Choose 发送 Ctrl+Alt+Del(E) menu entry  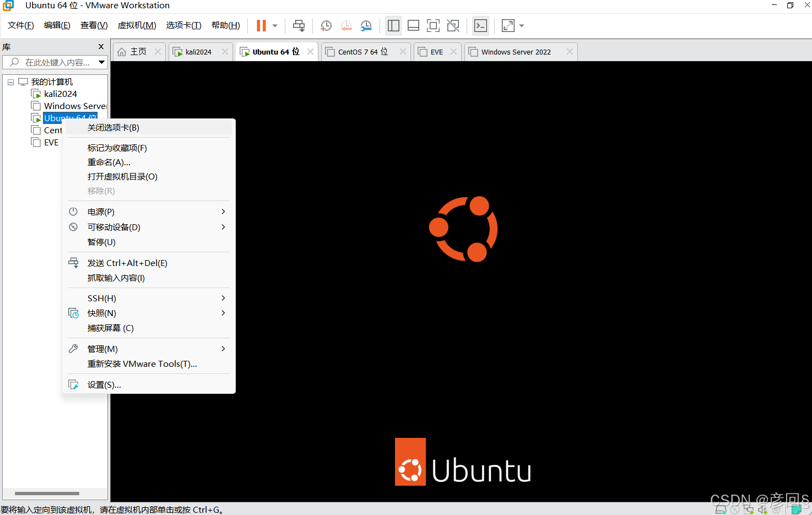click(148, 263)
